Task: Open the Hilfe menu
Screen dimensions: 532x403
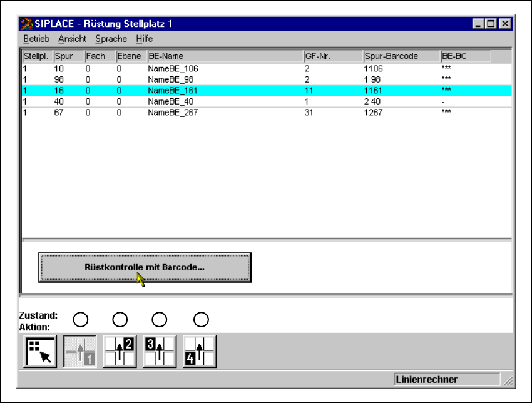Action: [x=144, y=39]
